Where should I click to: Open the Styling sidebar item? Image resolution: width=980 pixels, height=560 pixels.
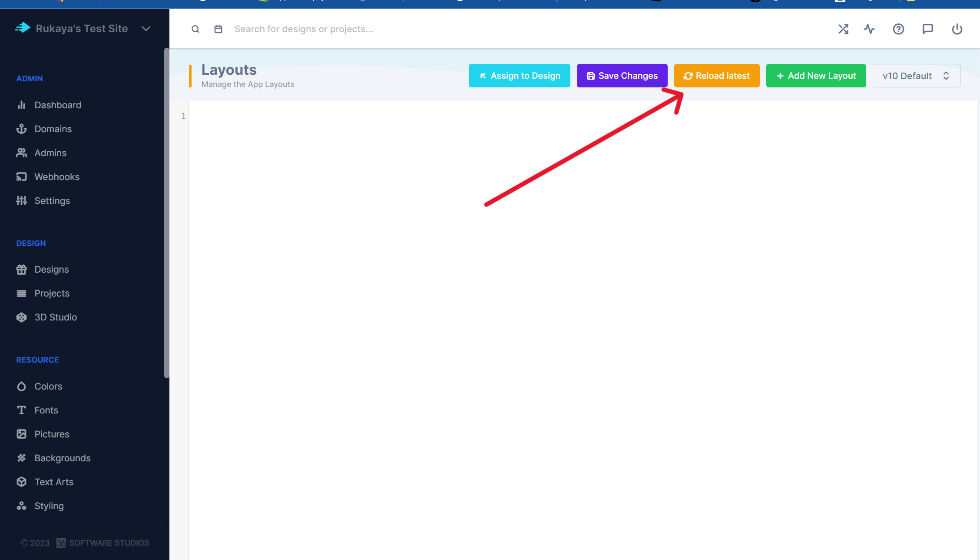49,506
